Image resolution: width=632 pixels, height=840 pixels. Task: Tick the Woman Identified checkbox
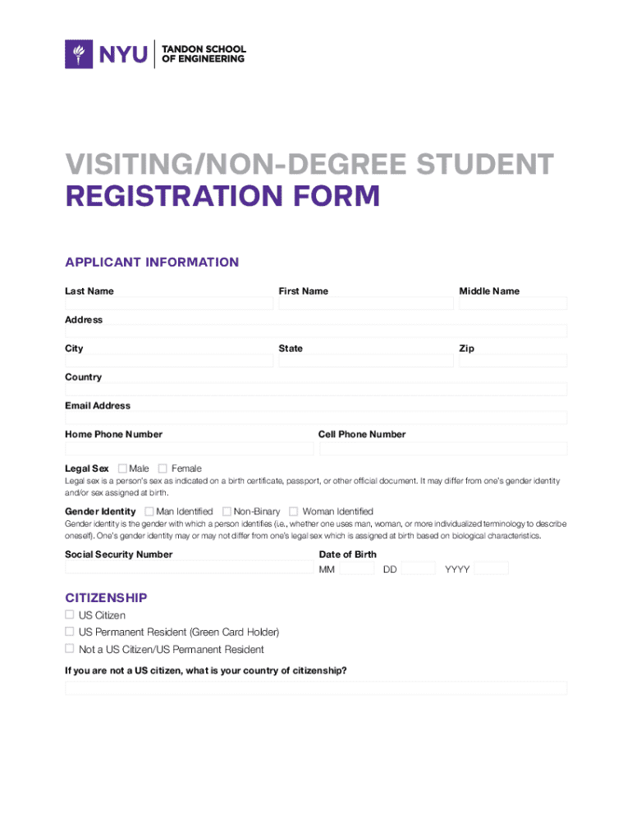[295, 511]
